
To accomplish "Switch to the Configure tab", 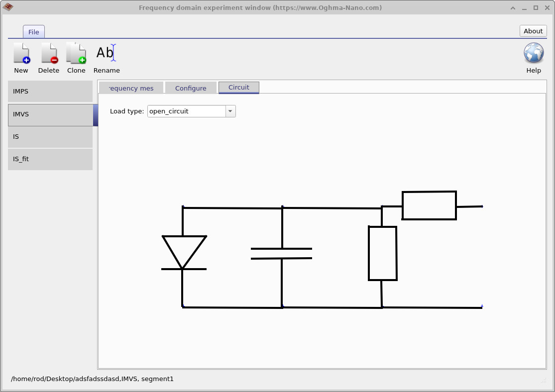I will [191, 88].
